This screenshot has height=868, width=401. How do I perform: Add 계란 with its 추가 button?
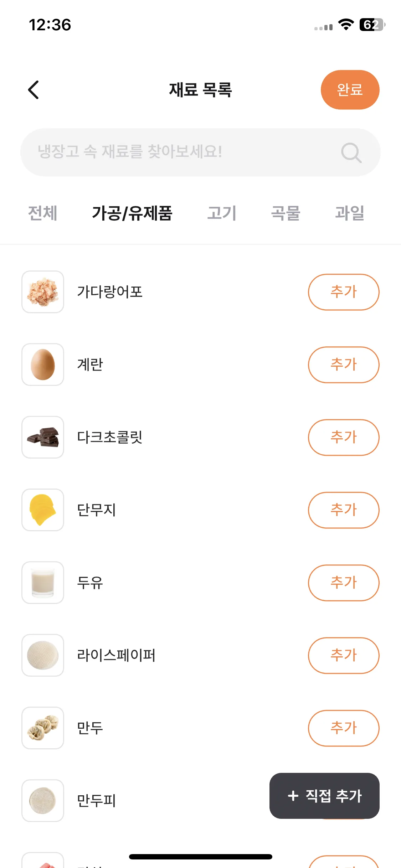(344, 365)
